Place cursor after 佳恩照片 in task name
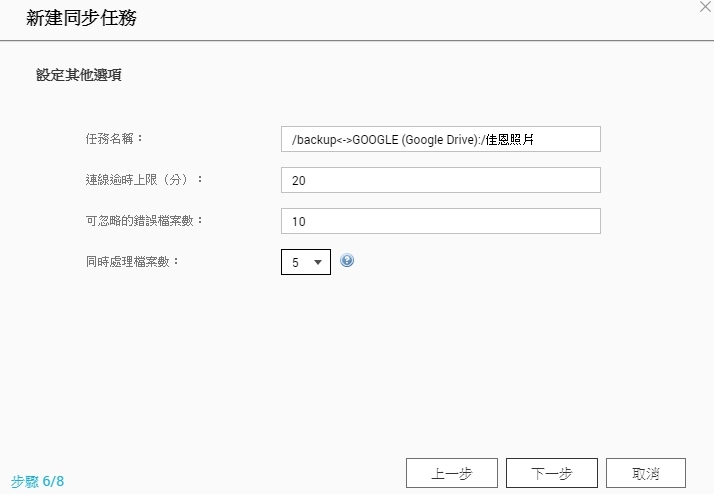Screen dimensions: 714x494 [535, 139]
